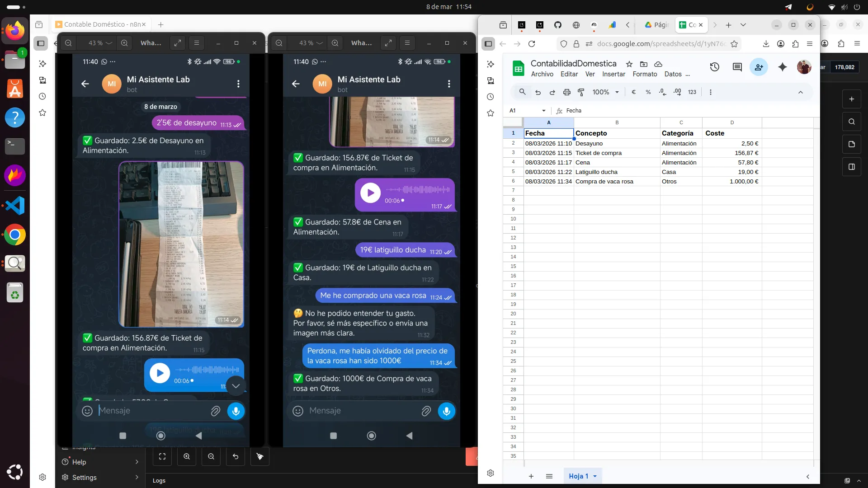Open emoji picker in right phone chat
The height and width of the screenshot is (488, 868).
pos(297,411)
